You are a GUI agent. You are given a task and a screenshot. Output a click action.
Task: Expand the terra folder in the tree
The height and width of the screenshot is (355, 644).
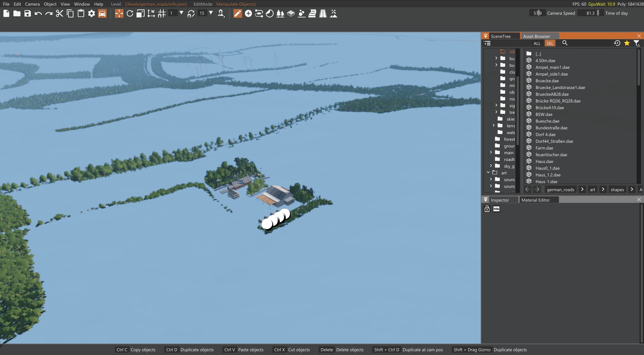click(494, 126)
